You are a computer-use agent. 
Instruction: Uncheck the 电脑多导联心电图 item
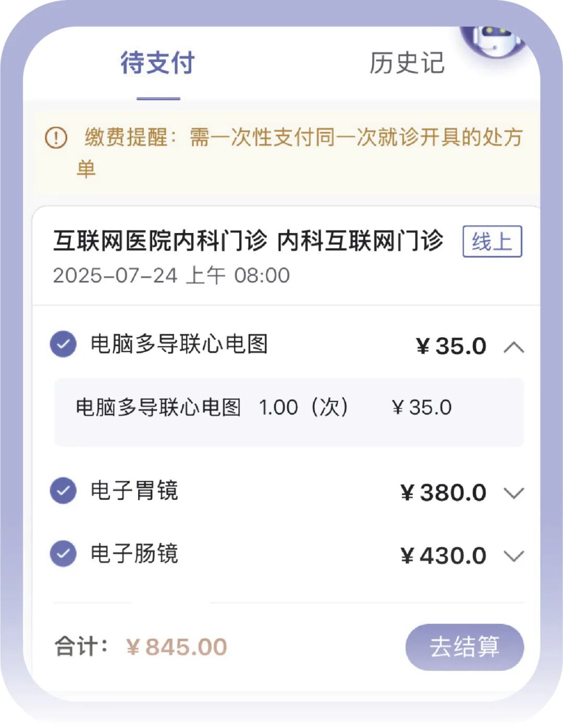pyautogui.click(x=63, y=344)
